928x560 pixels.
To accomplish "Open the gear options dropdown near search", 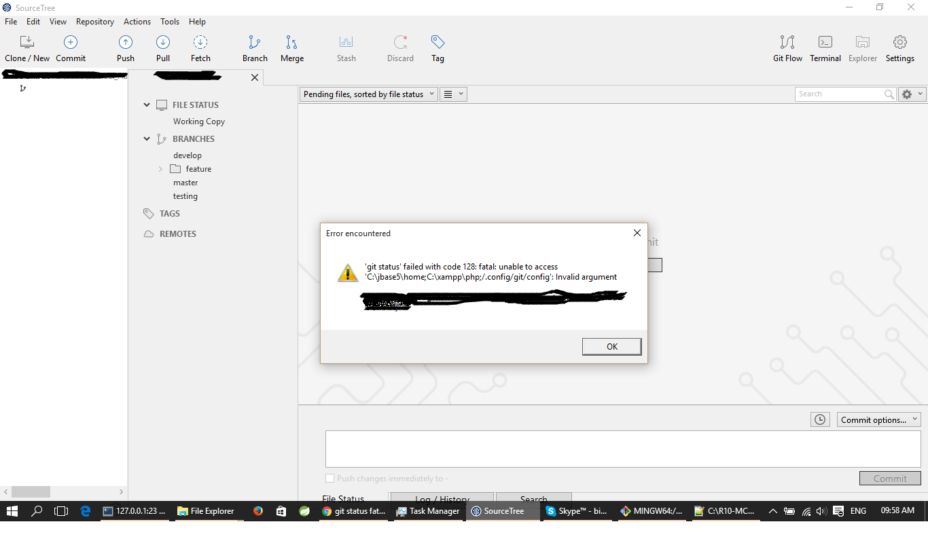I will tap(912, 94).
